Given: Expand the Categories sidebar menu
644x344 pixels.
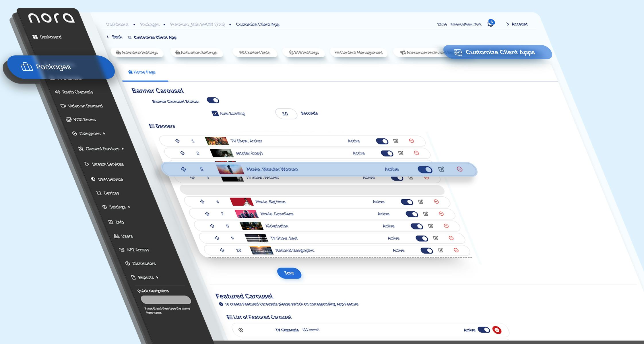Looking at the screenshot, I should (x=90, y=134).
